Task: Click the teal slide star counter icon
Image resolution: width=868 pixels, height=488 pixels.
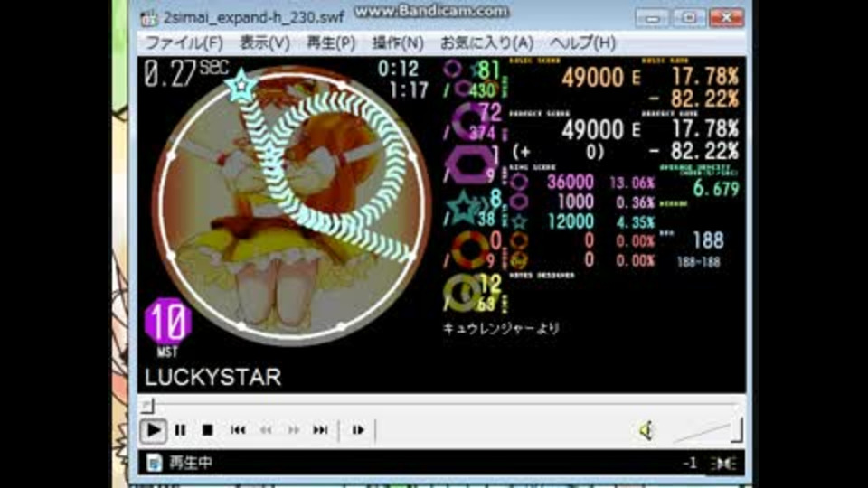Action: [x=464, y=208]
